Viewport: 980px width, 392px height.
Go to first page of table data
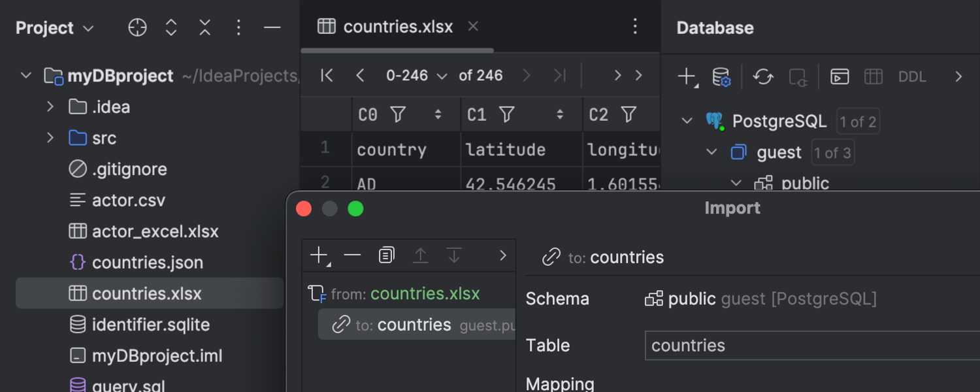(327, 76)
